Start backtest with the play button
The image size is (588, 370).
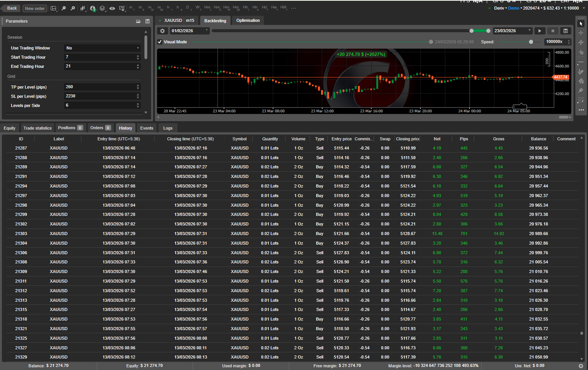(540, 31)
